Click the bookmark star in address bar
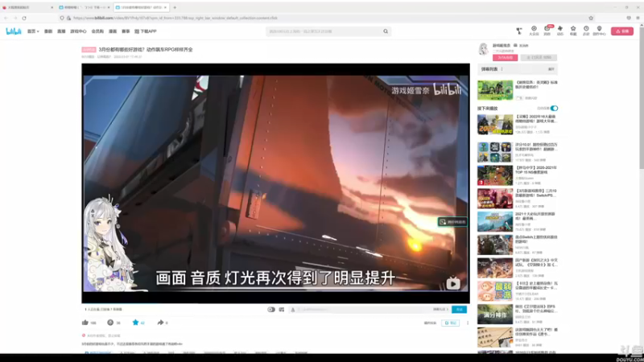This screenshot has width=644, height=362. [591, 18]
